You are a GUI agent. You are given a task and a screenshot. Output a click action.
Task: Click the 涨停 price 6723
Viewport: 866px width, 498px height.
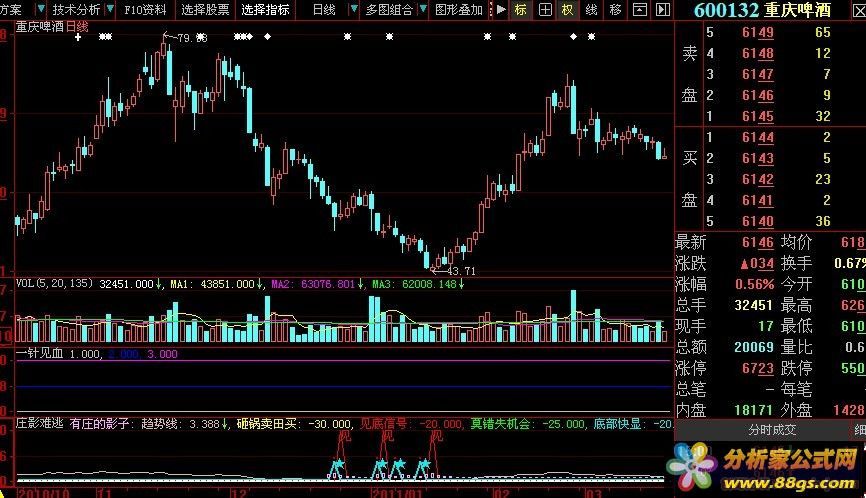click(758, 368)
